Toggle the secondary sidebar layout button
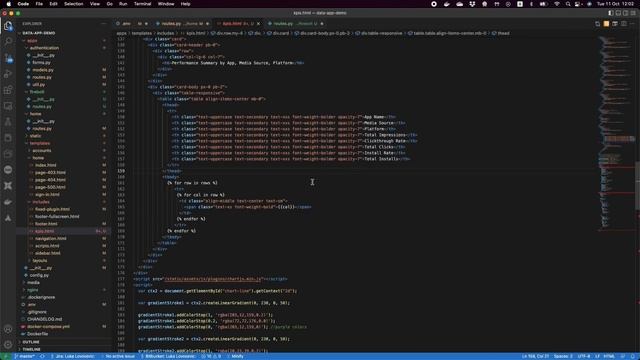This screenshot has height=360, width=640. point(625,13)
